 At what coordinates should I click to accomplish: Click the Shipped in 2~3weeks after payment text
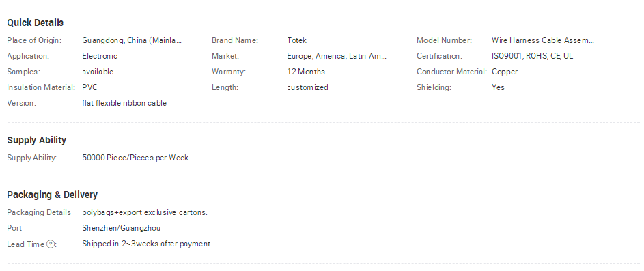tap(146, 244)
